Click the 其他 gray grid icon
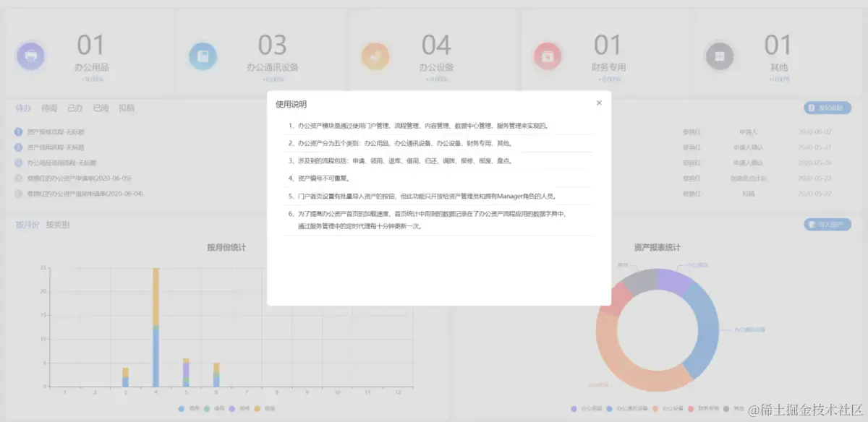Screen dimensions: 868x422 [719, 56]
